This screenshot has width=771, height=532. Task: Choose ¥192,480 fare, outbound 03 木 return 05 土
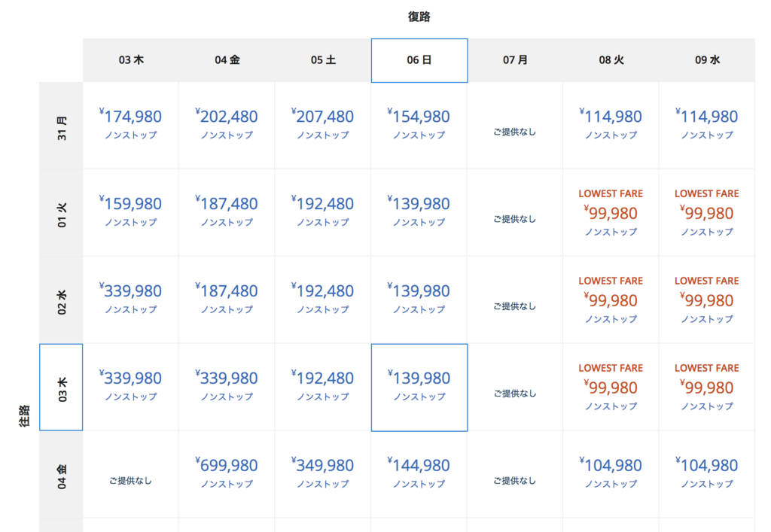323,387
